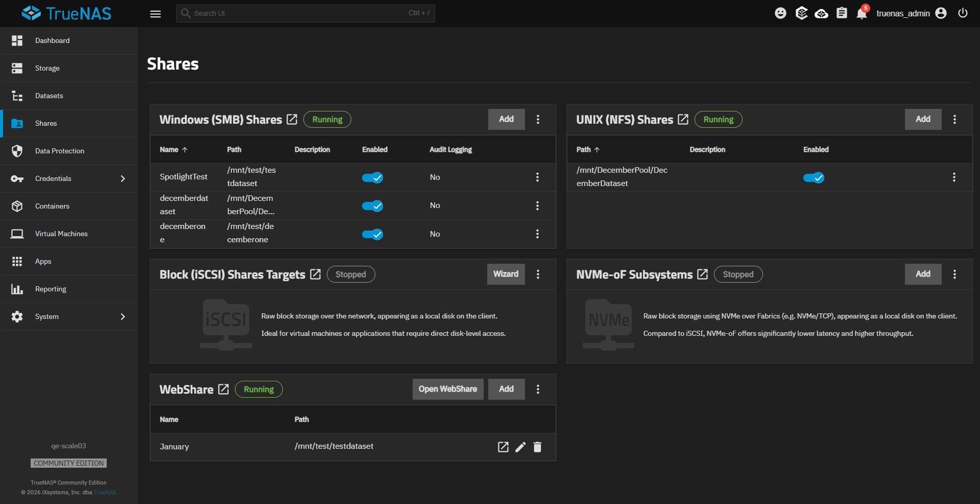Viewport: 980px width, 504px height.
Task: Go to Virtual Machines in sidebar
Action: pyautogui.click(x=69, y=234)
